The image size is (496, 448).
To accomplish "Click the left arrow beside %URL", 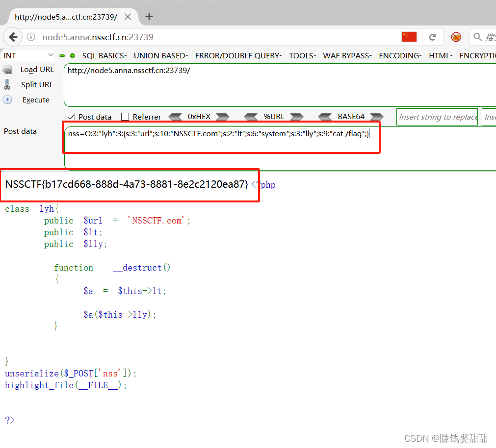I will (x=251, y=117).
